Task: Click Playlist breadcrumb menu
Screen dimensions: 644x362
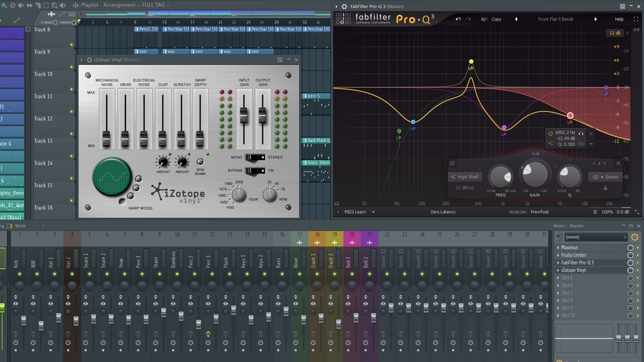Action: [x=91, y=5]
